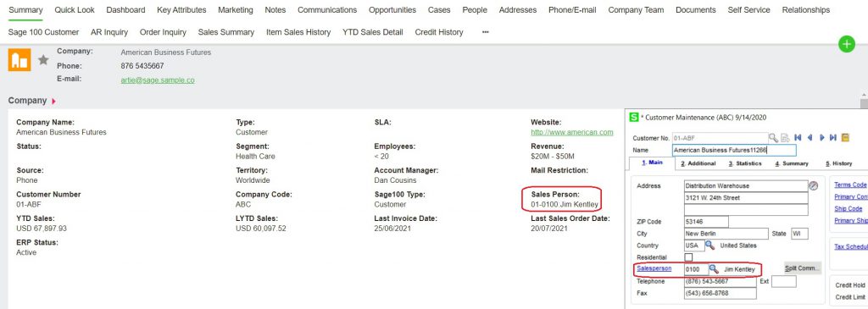
Task: Open Relationships tab
Action: (805, 10)
